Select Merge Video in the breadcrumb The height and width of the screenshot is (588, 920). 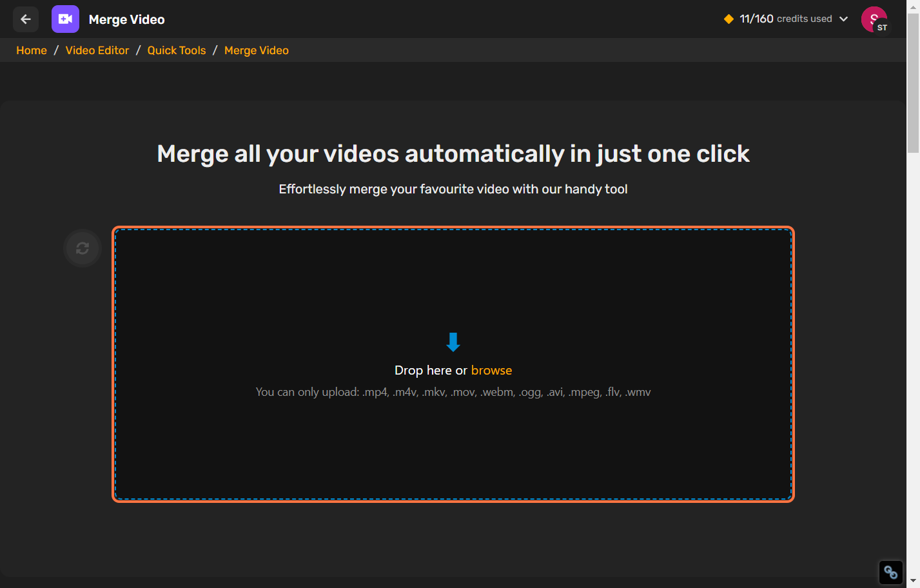tap(256, 50)
